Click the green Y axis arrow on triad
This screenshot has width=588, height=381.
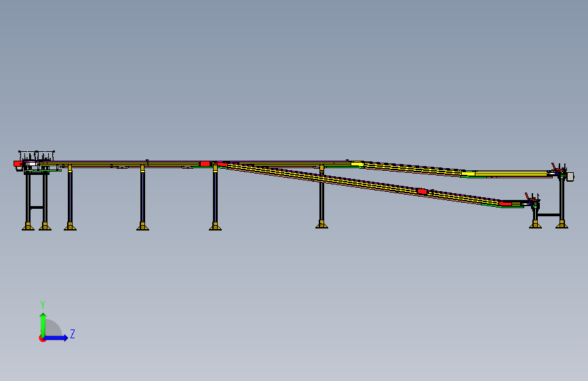coord(43,324)
